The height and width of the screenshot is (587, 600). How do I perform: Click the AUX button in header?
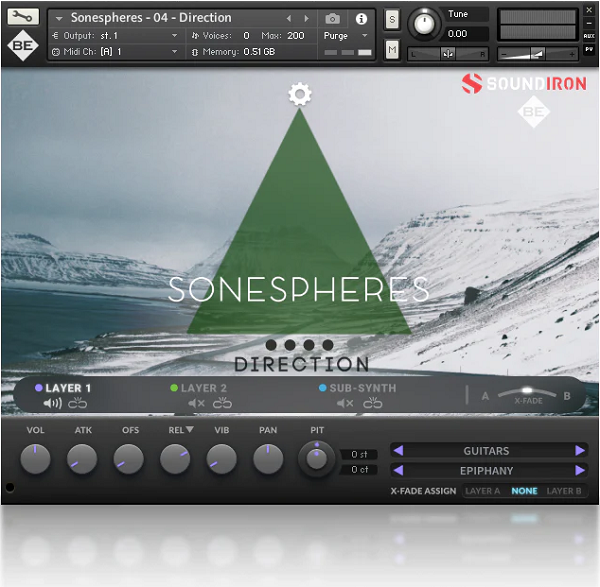(589, 36)
